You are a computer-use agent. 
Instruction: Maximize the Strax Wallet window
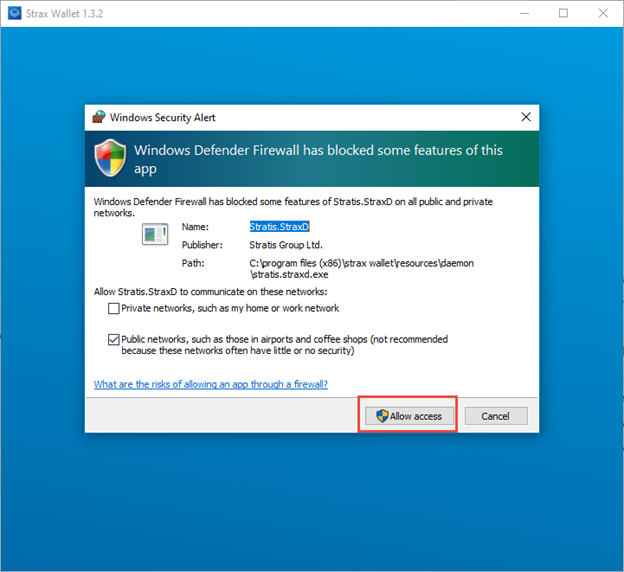564,14
